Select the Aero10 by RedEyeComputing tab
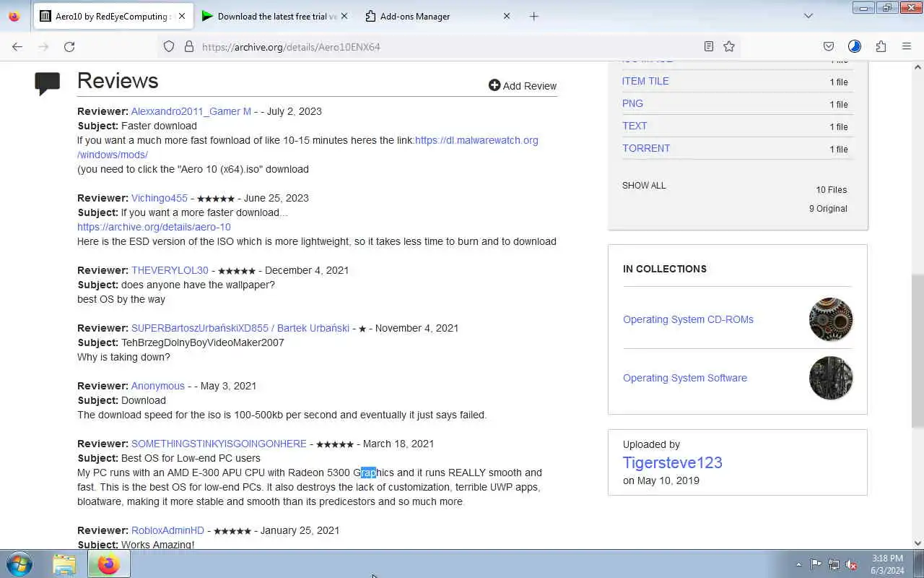 click(112, 16)
